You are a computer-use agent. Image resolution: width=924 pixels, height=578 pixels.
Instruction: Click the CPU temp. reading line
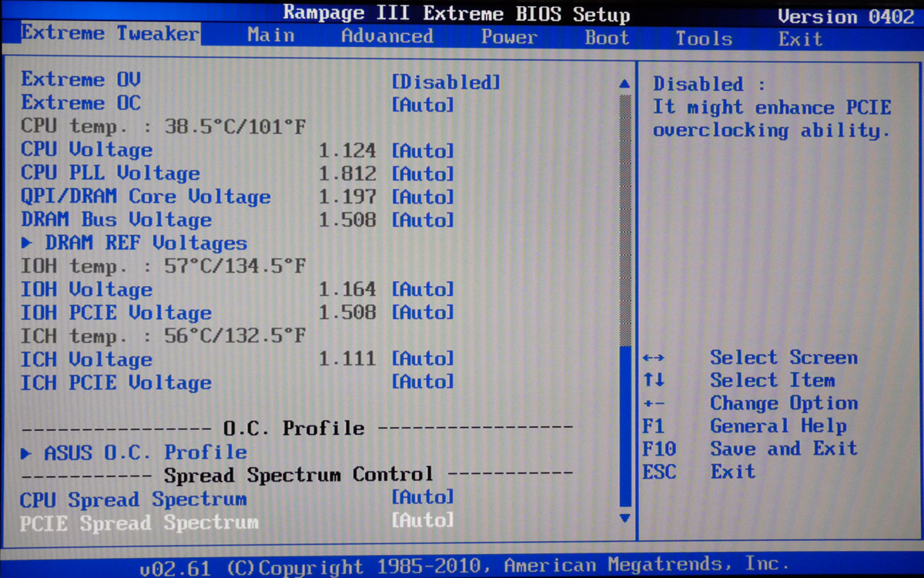coord(163,126)
